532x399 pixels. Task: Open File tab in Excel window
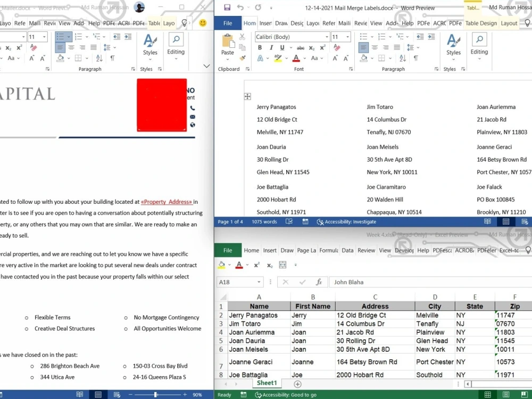228,251
